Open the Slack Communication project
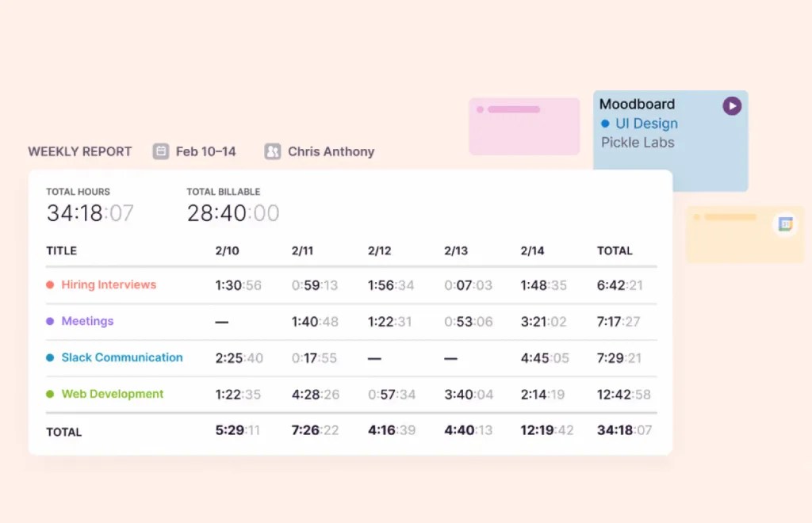 pyautogui.click(x=122, y=357)
